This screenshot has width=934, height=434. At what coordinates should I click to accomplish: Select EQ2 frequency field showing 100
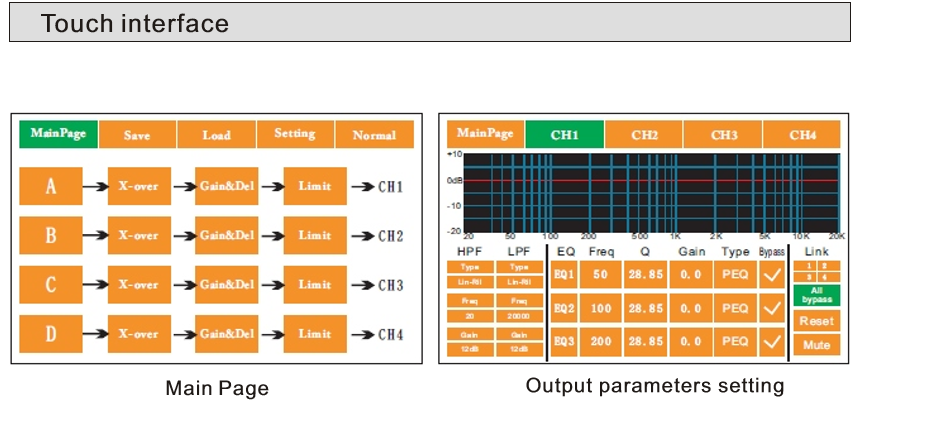[599, 308]
